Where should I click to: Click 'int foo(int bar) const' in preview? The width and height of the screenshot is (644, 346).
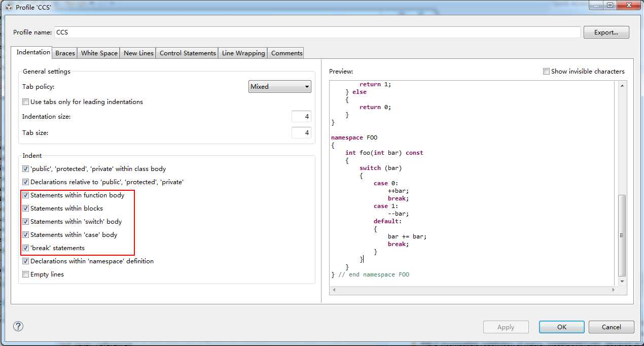point(384,153)
